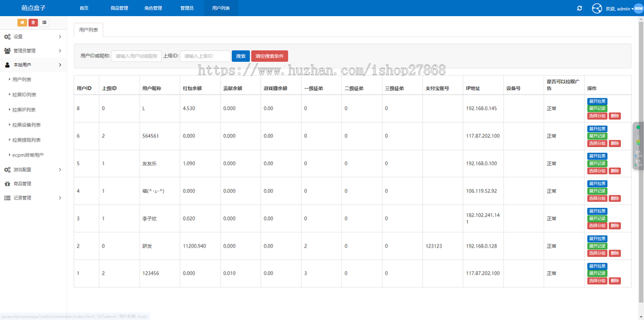Click the green dot on side widget
This screenshot has width=644, height=320.
[x=638, y=127]
